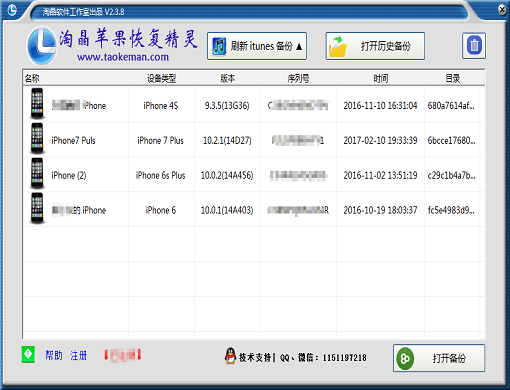Select the iPhone (2) backup row
This screenshot has height=390, width=510.
click(254, 175)
